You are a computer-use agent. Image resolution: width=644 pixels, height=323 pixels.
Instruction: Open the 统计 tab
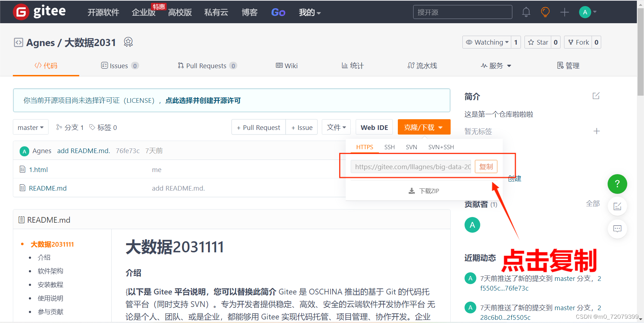tap(353, 66)
